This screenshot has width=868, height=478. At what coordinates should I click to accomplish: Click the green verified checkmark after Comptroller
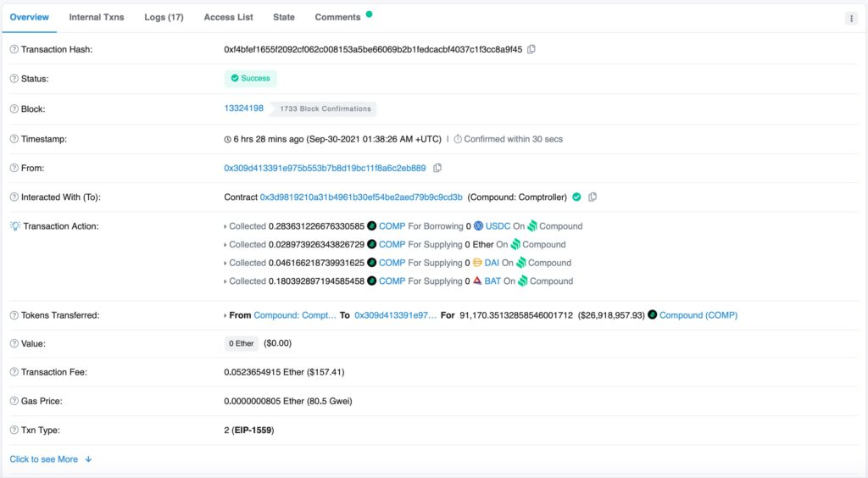coord(576,197)
